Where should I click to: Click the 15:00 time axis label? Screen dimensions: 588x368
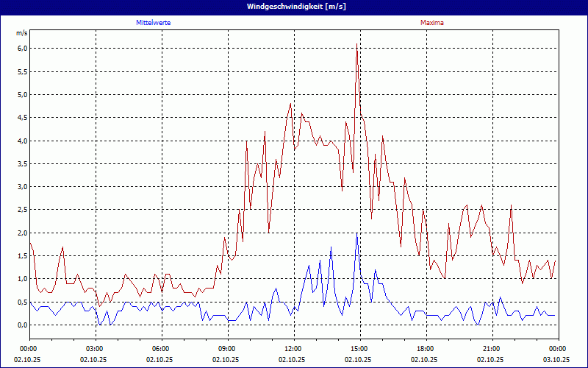359,349
